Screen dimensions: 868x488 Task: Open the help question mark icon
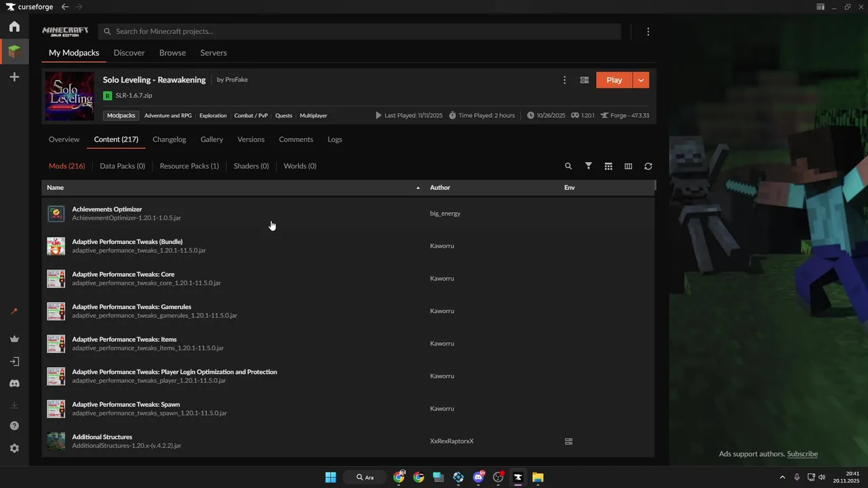click(14, 426)
